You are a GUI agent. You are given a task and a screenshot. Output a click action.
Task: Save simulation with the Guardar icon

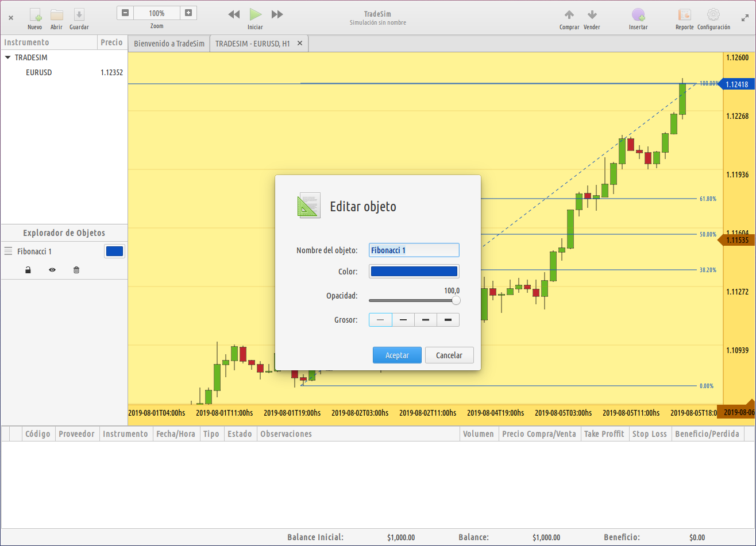79,15
